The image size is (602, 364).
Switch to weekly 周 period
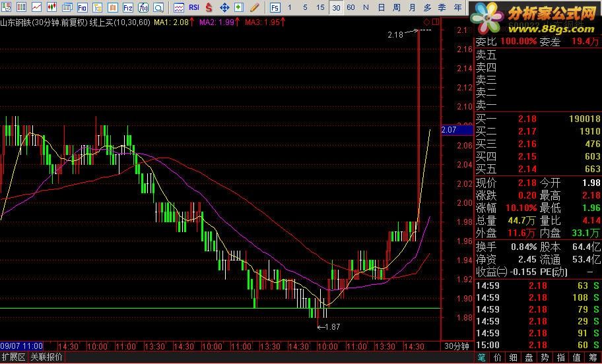point(397,7)
